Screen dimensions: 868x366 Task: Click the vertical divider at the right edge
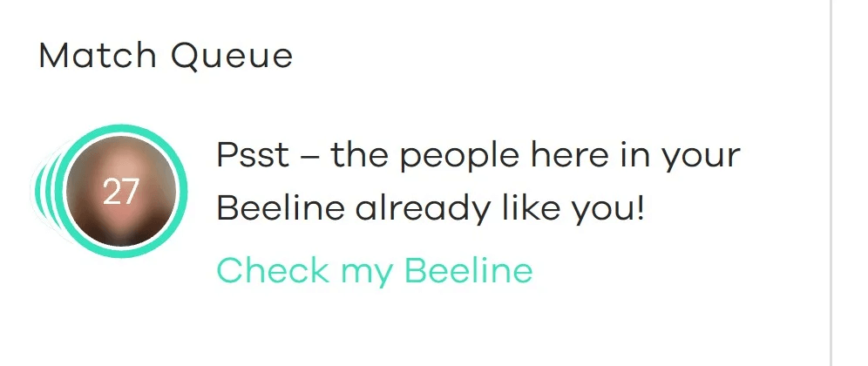click(831, 183)
